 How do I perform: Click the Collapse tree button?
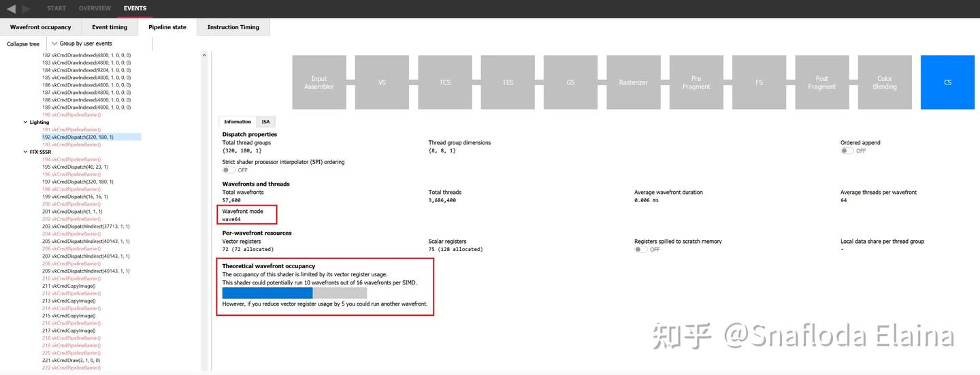(23, 44)
